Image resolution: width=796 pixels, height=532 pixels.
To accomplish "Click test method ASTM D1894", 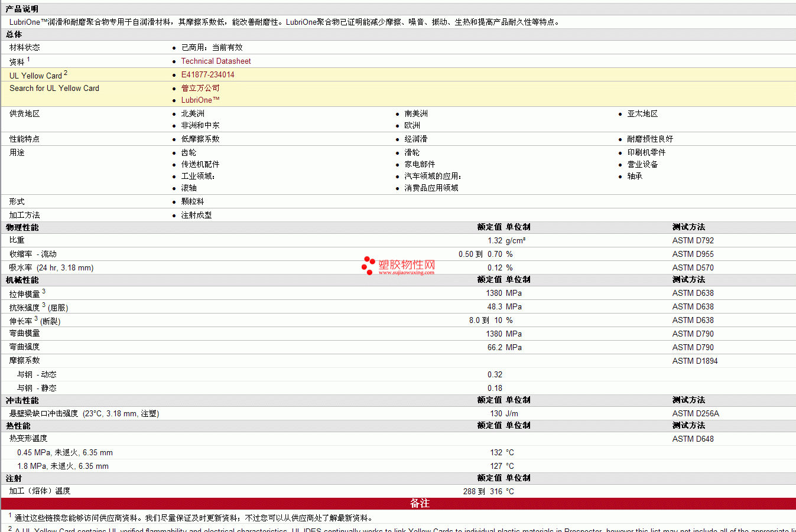I will [x=695, y=361].
